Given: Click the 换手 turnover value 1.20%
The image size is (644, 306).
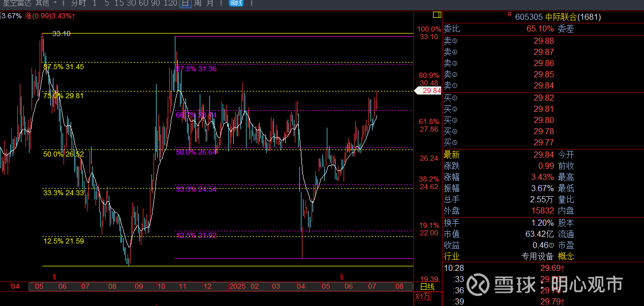Looking at the screenshot, I should pos(542,223).
